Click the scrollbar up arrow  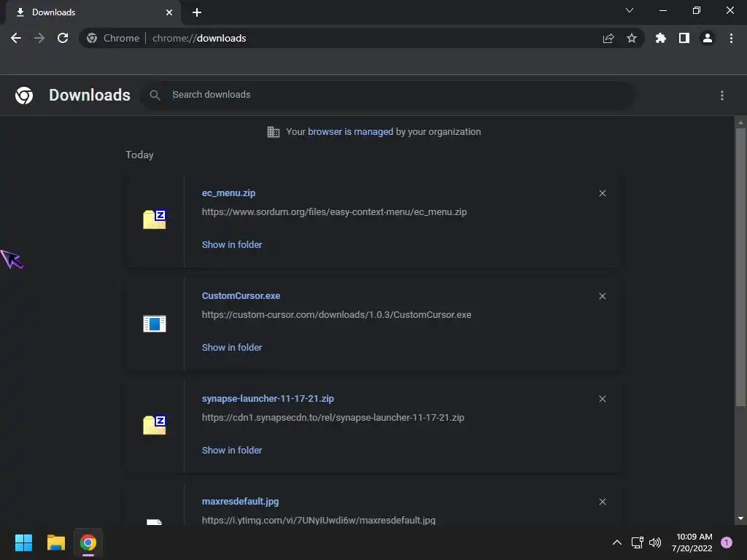pyautogui.click(x=740, y=122)
